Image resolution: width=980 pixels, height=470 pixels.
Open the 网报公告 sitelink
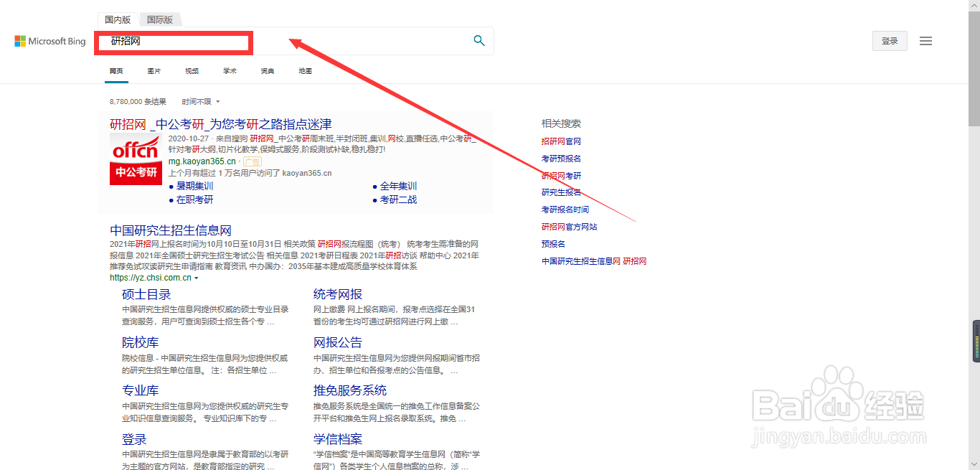pyautogui.click(x=338, y=342)
